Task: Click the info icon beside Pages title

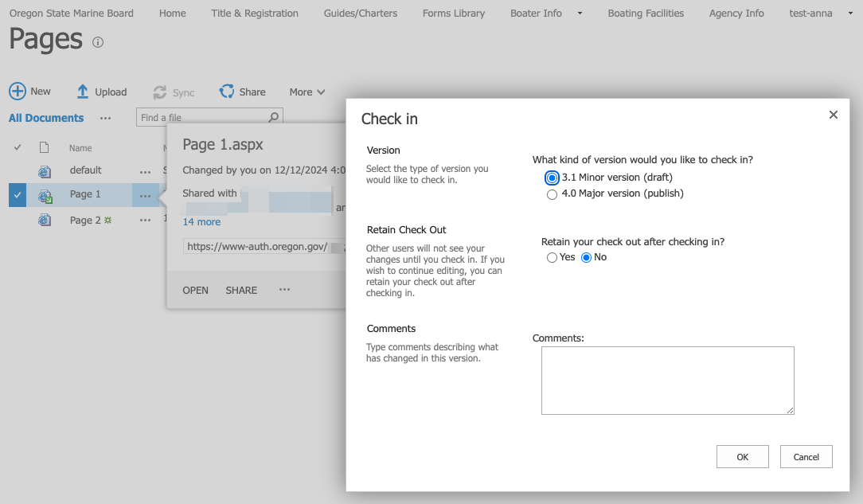Action: tap(98, 42)
